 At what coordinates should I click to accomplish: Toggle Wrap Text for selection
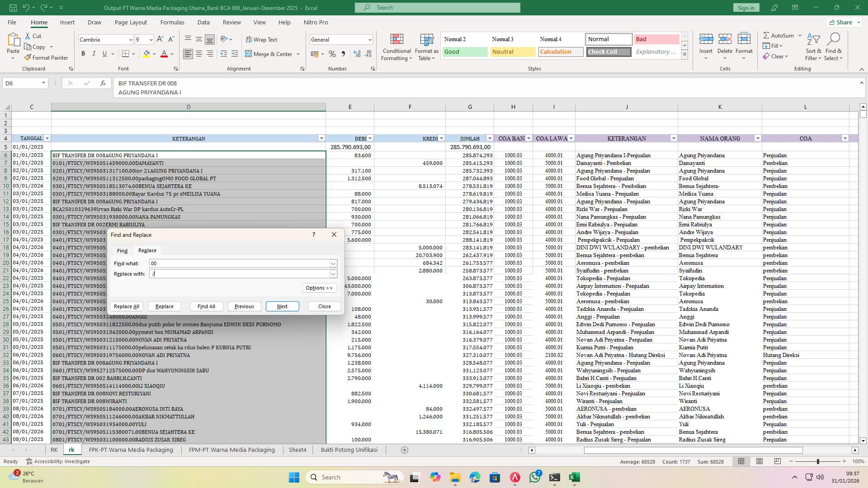pyautogui.click(x=262, y=39)
